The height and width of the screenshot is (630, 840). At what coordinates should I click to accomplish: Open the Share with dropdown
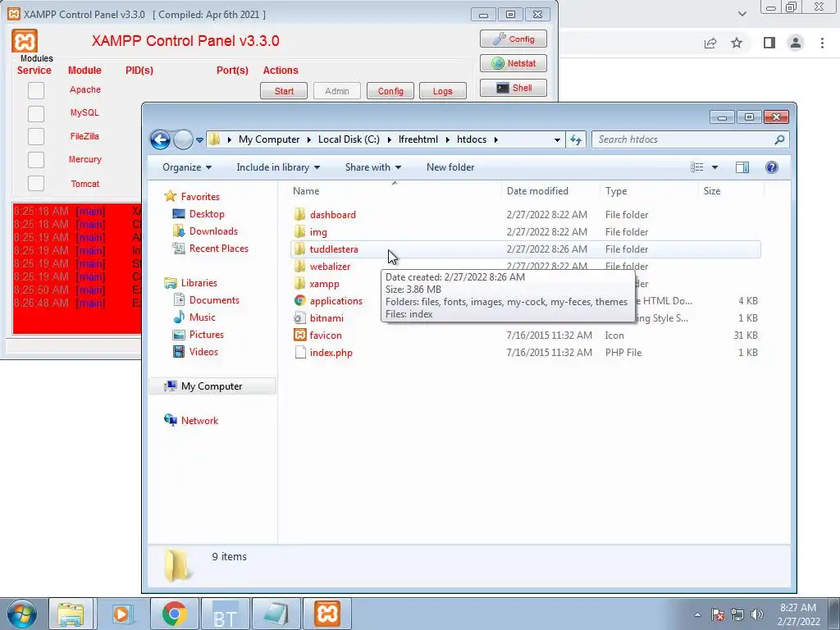(373, 167)
